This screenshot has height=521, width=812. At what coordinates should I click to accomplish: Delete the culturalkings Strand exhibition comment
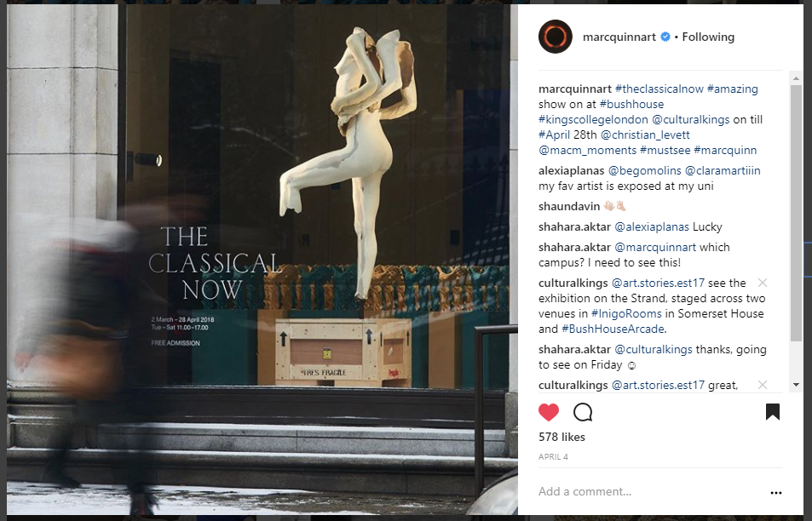[x=763, y=283]
